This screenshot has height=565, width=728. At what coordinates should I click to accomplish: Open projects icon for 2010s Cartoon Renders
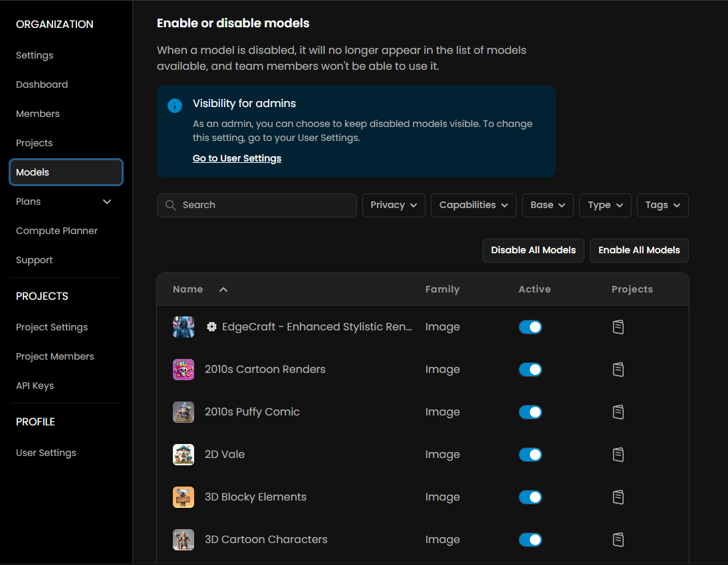pyautogui.click(x=618, y=370)
